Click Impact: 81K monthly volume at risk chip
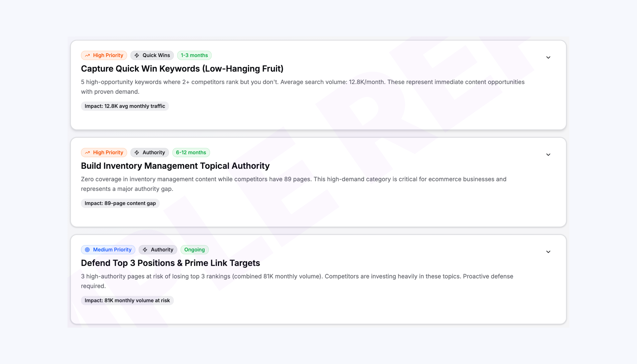The height and width of the screenshot is (364, 637). [x=127, y=300]
